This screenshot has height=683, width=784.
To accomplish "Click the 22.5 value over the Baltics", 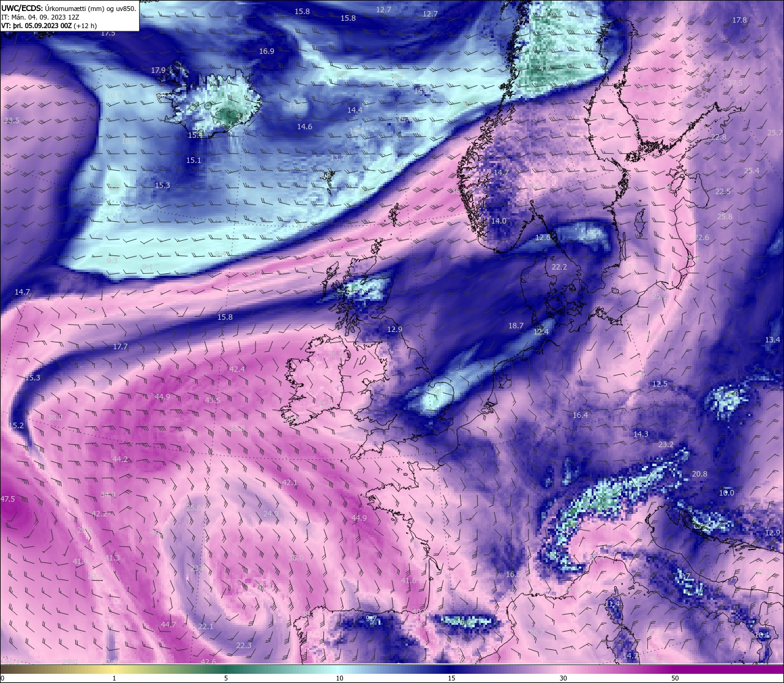I will coord(723,192).
